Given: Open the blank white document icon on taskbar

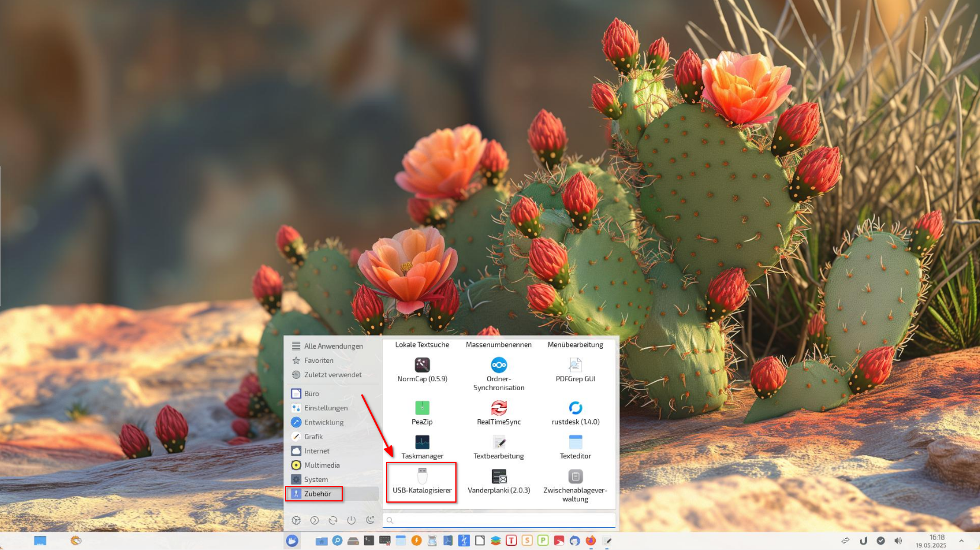Looking at the screenshot, I should (x=480, y=541).
